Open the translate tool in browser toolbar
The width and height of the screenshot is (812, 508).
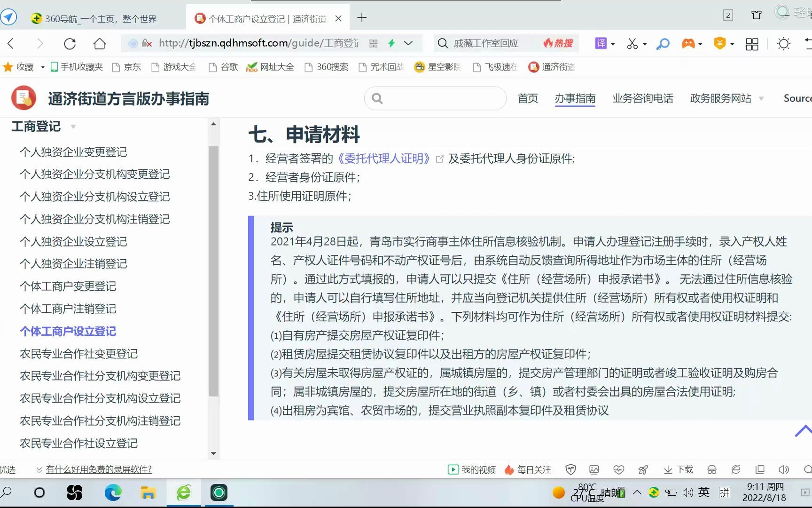(602, 43)
